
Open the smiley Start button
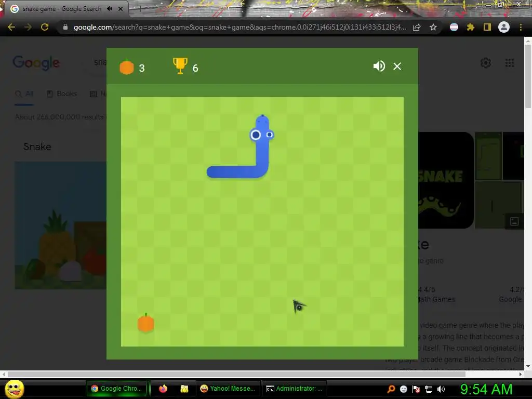point(14,389)
